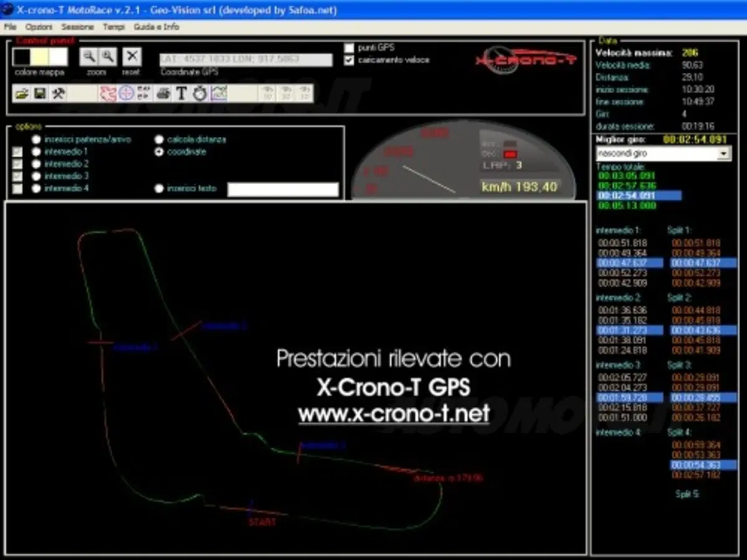This screenshot has width=747, height=560.
Task: Toggle the caricamento veloce checkbox
Action: pos(349,60)
